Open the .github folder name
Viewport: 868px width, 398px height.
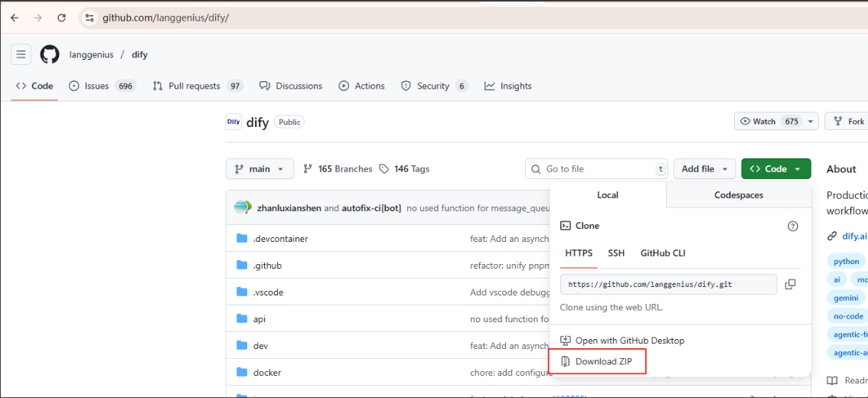(x=267, y=265)
